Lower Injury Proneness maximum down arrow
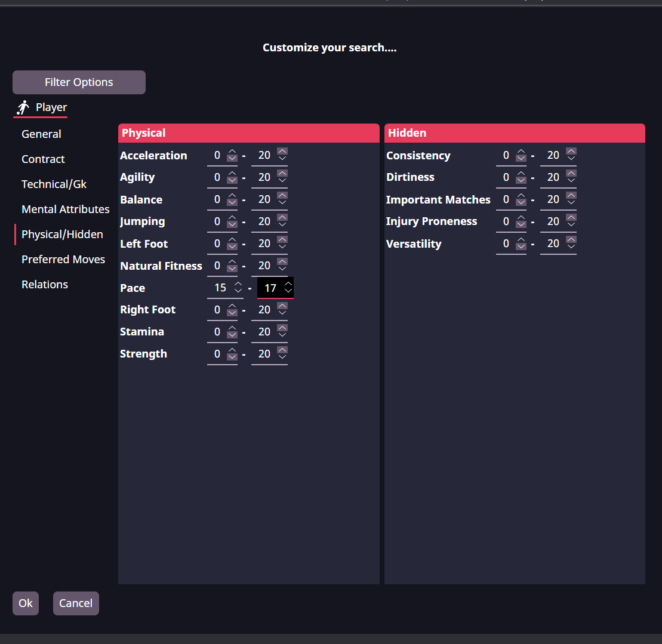The width and height of the screenshot is (662, 644). pyautogui.click(x=571, y=225)
